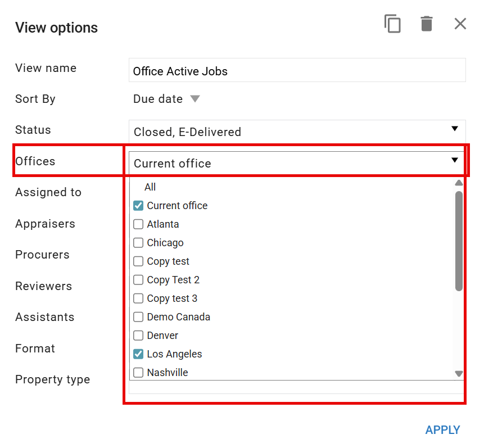
Task: Delete the view with trash icon
Action: pos(427,24)
